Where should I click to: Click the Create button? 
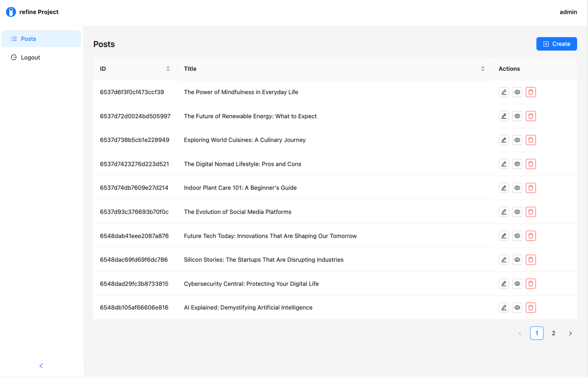click(x=556, y=44)
